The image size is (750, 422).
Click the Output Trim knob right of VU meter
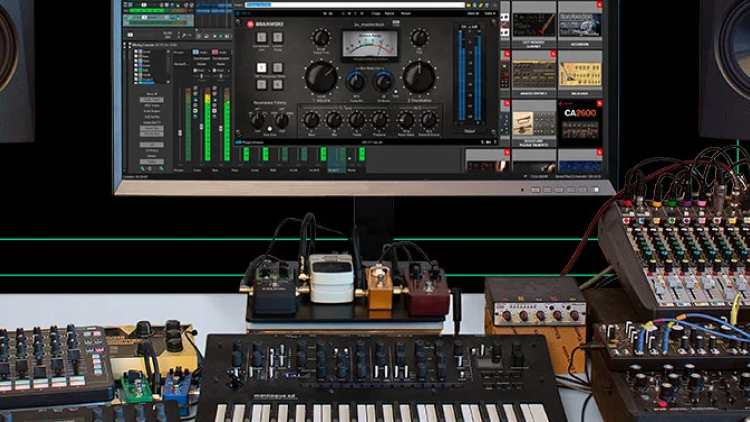coord(419,37)
